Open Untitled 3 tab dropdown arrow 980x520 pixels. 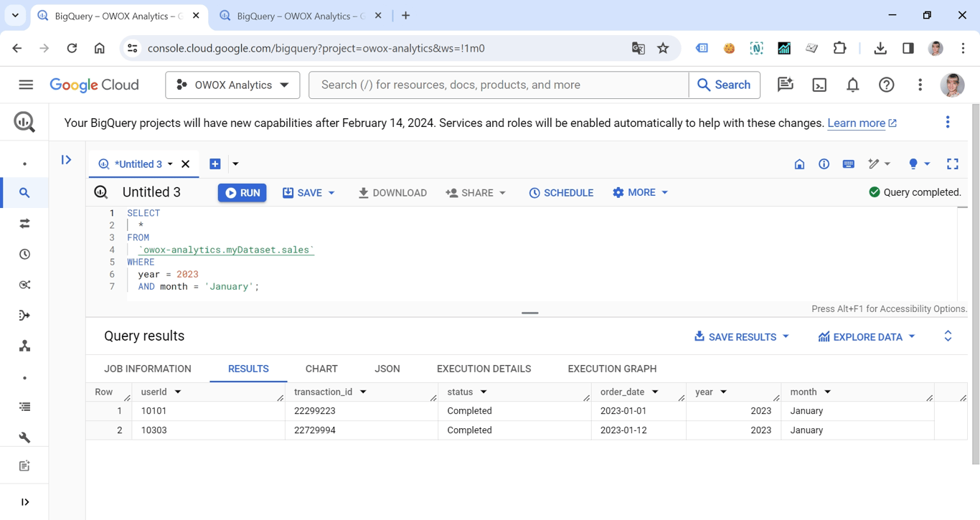170,164
